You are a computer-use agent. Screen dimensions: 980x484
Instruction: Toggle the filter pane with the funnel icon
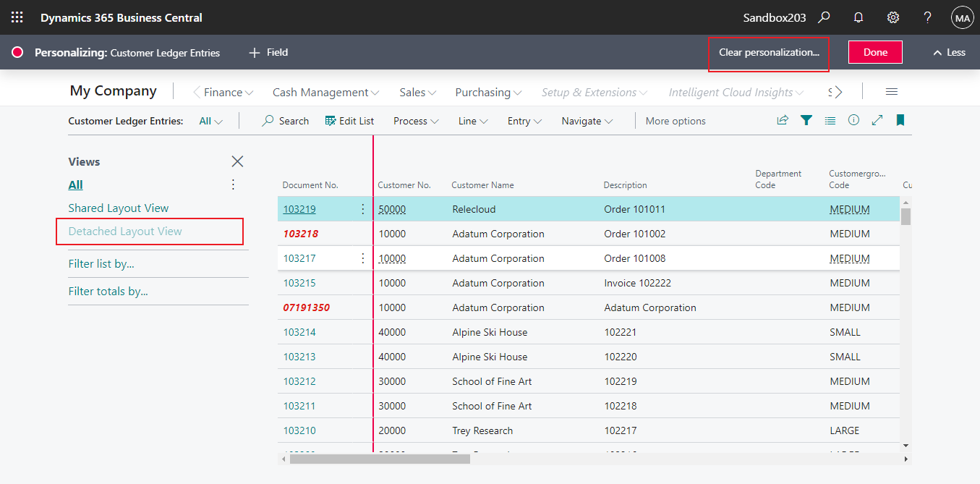[806, 120]
